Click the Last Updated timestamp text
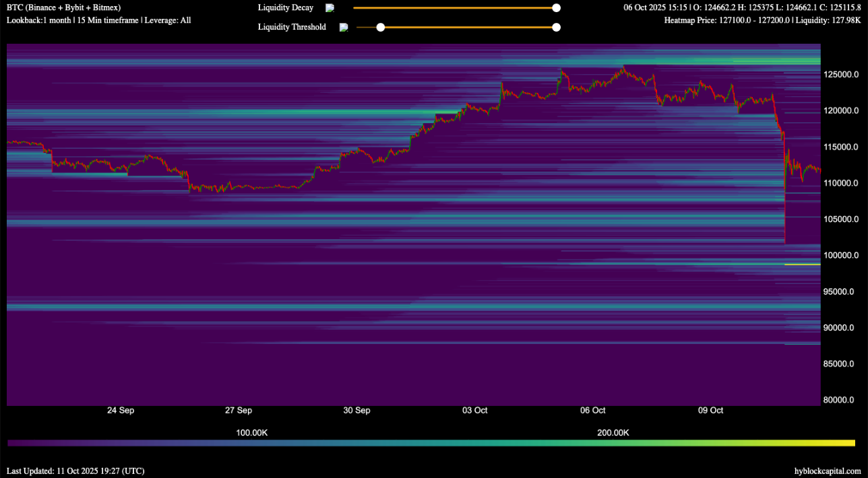This screenshot has width=868, height=478. [x=75, y=471]
